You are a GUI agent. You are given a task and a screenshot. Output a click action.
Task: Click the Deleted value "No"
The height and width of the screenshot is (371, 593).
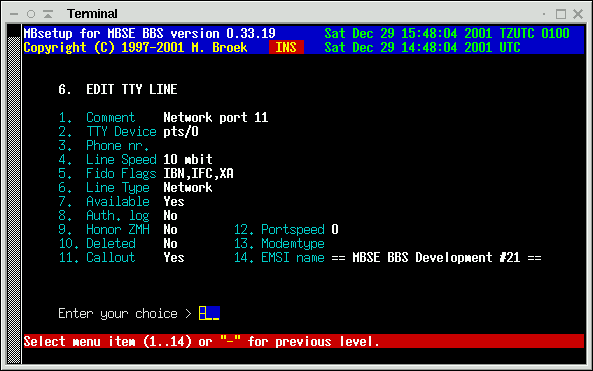171,244
